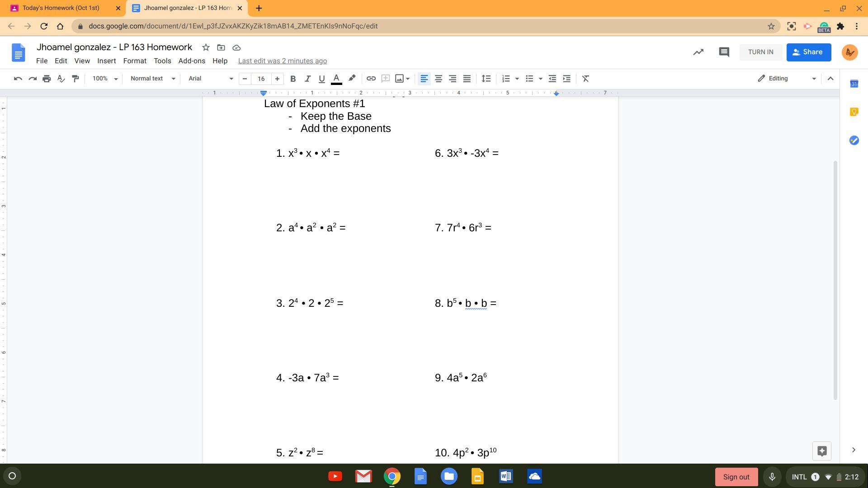This screenshot has height=488, width=868.
Task: Star the document title
Action: (x=206, y=47)
